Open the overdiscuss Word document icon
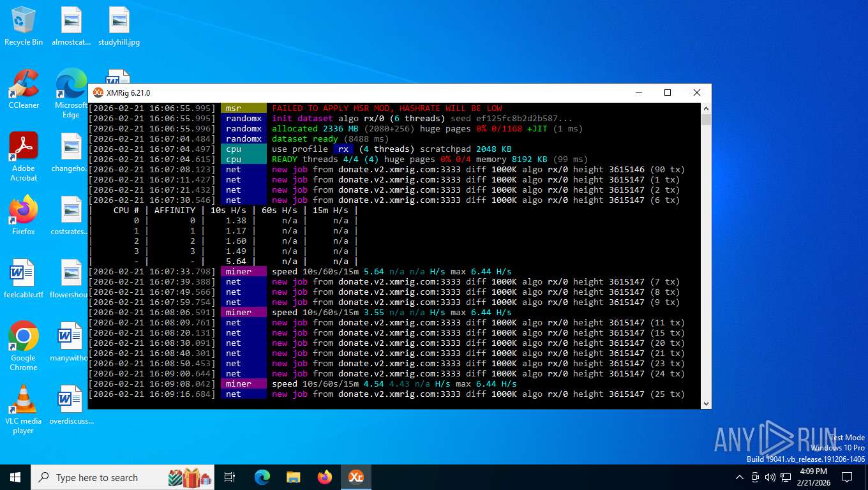The width and height of the screenshot is (868, 490). [x=71, y=405]
